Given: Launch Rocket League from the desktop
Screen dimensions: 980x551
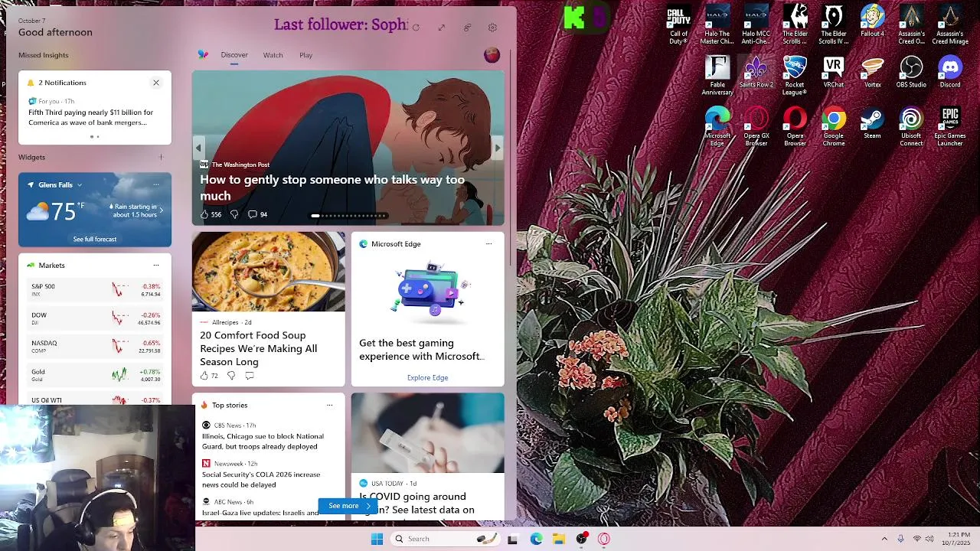Looking at the screenshot, I should [795, 76].
